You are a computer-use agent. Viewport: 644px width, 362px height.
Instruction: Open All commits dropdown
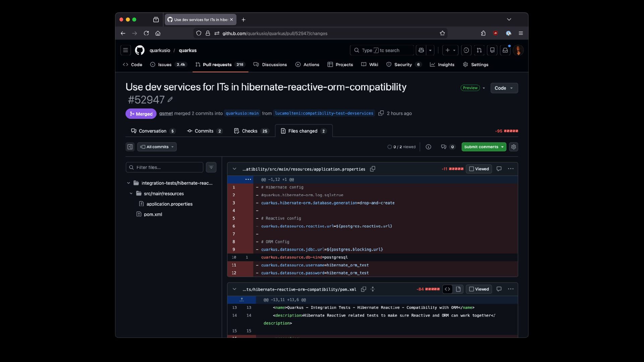[x=157, y=147]
